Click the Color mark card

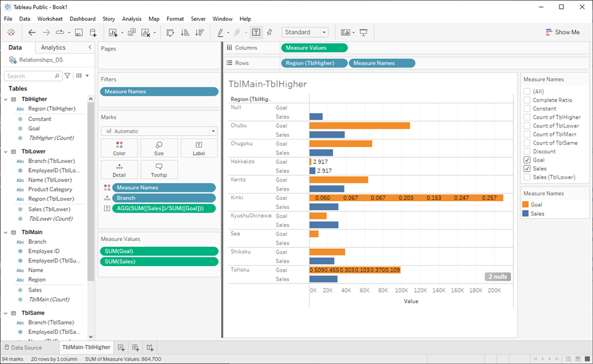tap(119, 148)
